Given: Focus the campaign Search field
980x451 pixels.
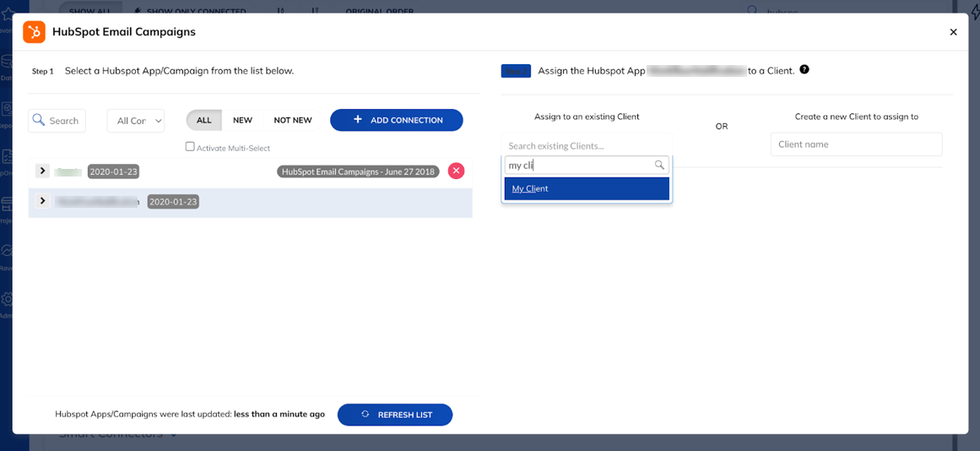Looking at the screenshot, I should tap(57, 121).
